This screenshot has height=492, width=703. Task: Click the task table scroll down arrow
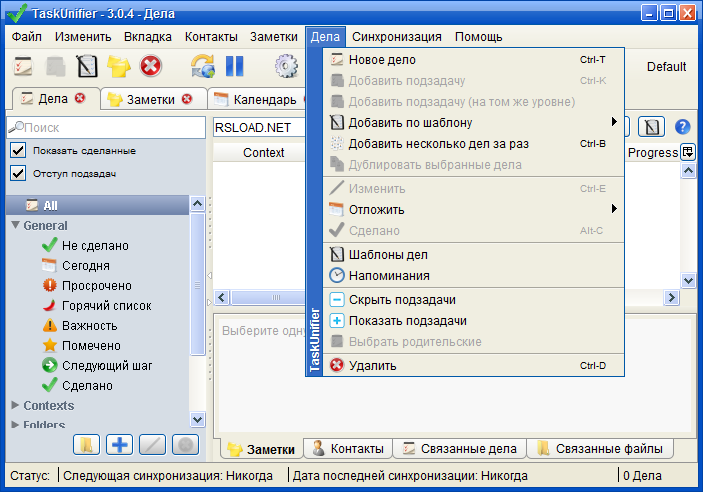click(x=688, y=281)
